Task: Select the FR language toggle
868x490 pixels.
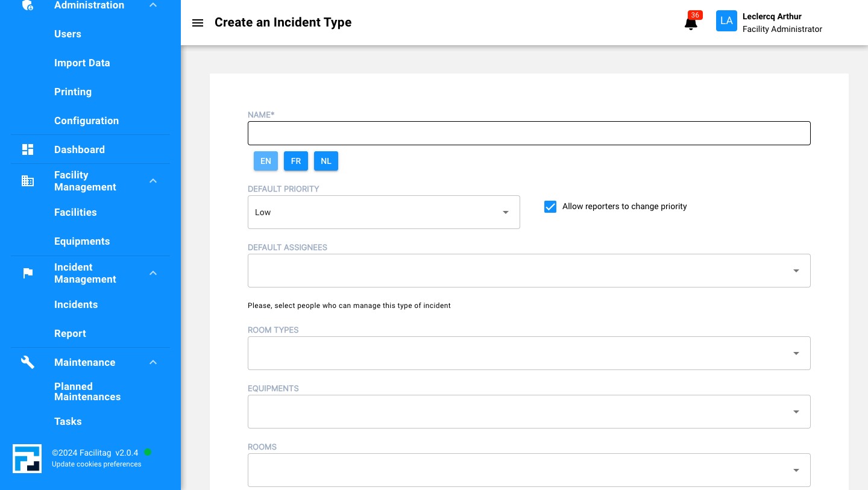Action: [x=296, y=161]
